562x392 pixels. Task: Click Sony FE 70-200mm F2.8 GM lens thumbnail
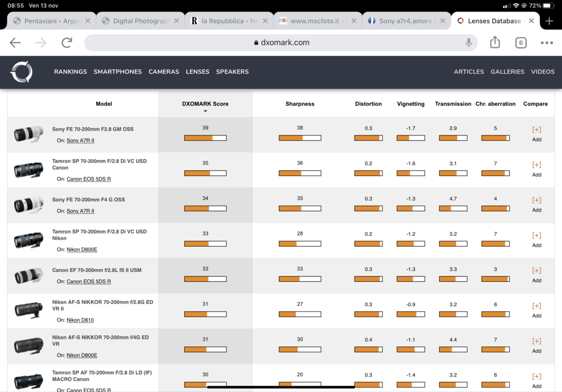pos(29,134)
